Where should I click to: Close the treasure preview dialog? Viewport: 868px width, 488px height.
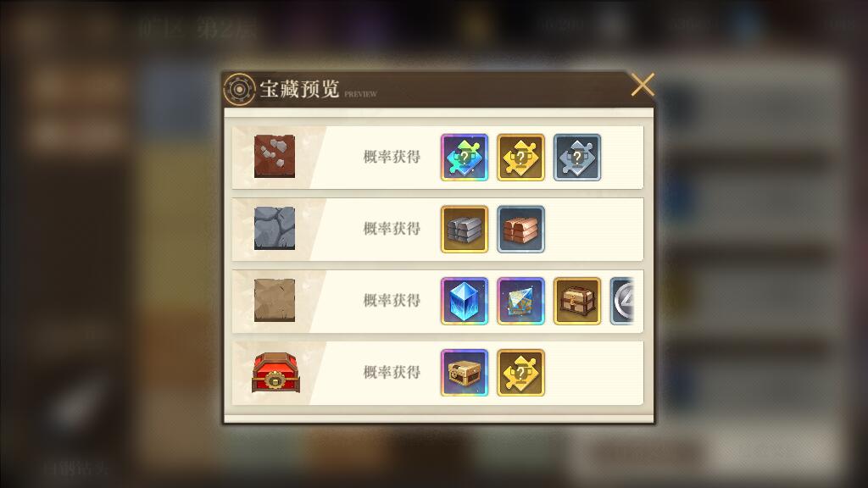pyautogui.click(x=643, y=85)
